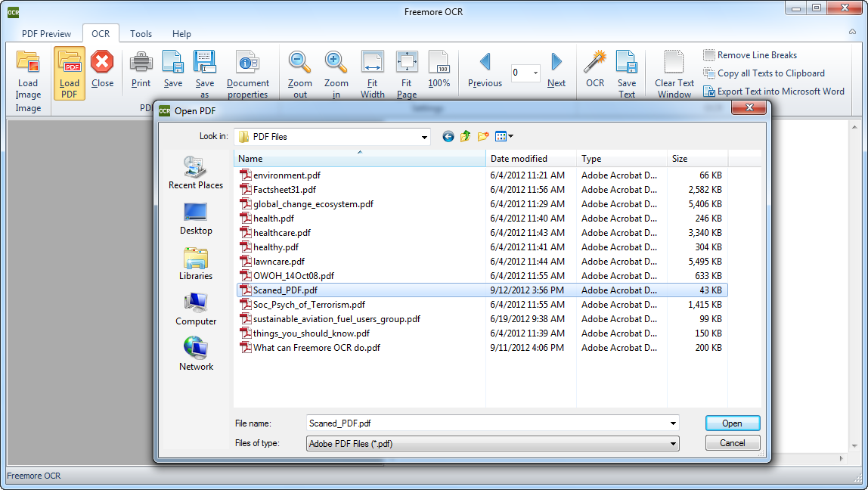Viewport: 868px width, 490px height.
Task: Select the Fit Width icon
Action: point(373,62)
